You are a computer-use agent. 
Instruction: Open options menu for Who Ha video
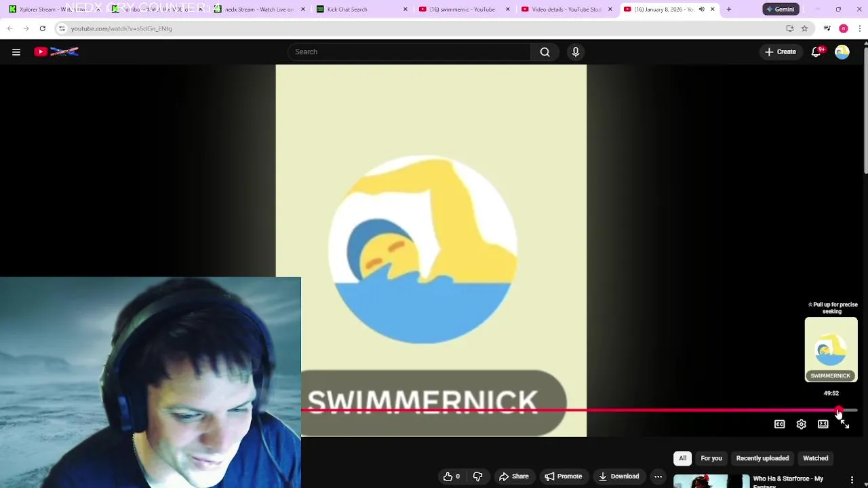(852, 480)
